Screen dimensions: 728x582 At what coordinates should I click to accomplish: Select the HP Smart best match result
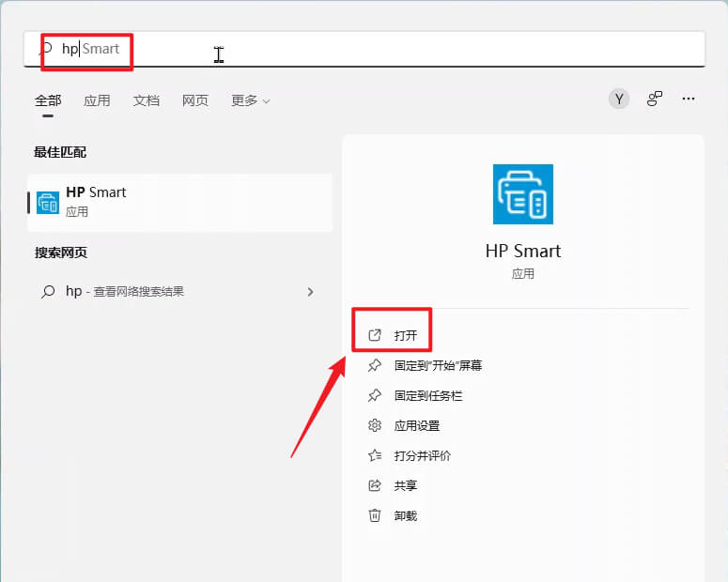coord(180,203)
